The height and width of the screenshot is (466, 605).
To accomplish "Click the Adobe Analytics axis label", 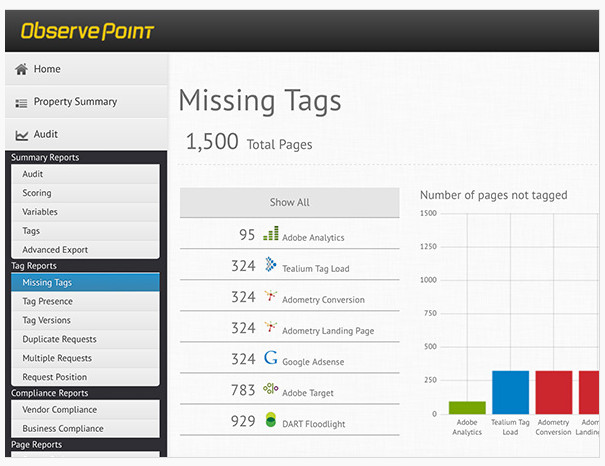I will tap(467, 427).
